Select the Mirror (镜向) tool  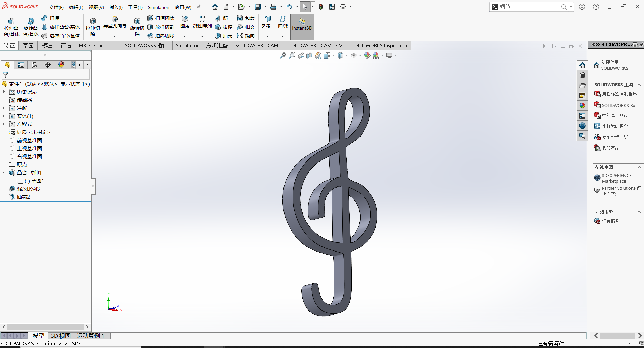point(245,36)
